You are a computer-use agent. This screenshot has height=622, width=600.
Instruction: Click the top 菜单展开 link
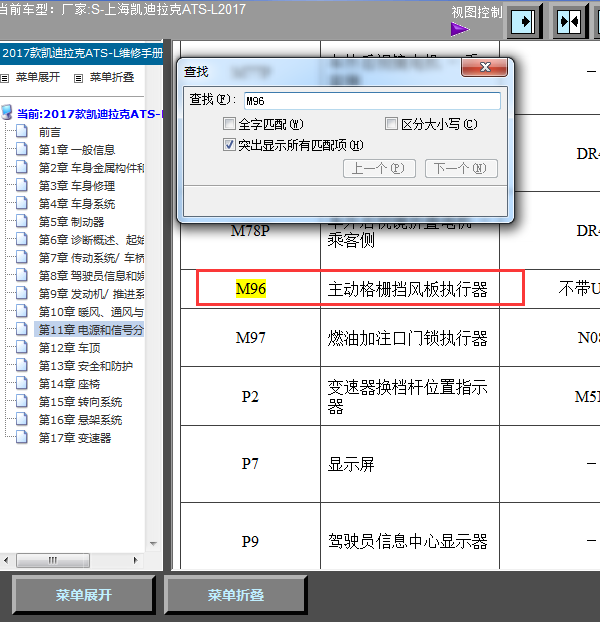[38, 77]
